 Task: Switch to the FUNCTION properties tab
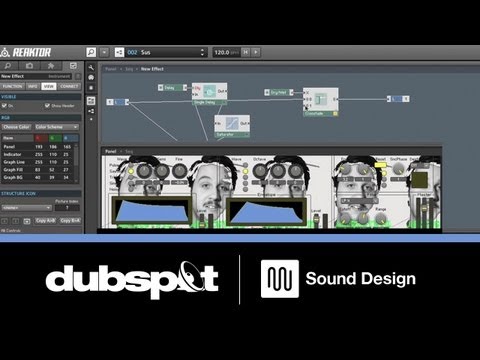12,86
